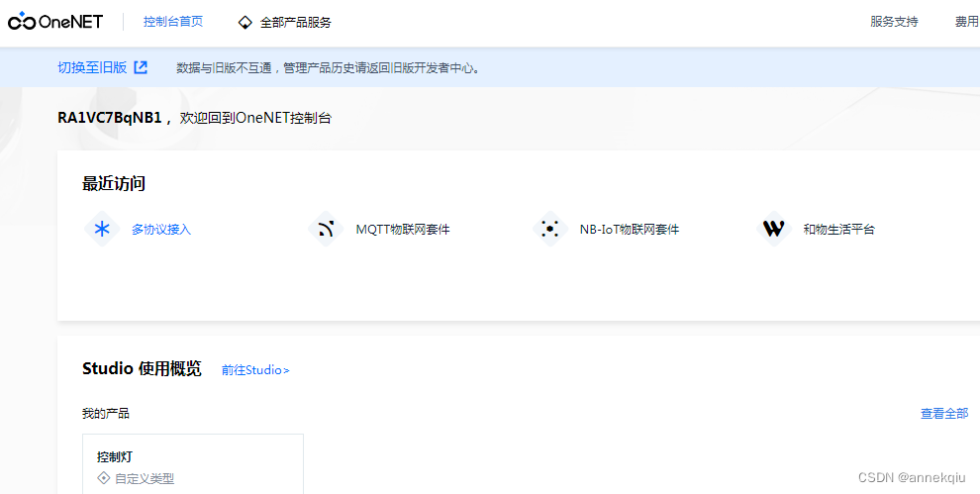Image resolution: width=980 pixels, height=494 pixels.
Task: Open 多协议接入 link
Action: click(161, 230)
